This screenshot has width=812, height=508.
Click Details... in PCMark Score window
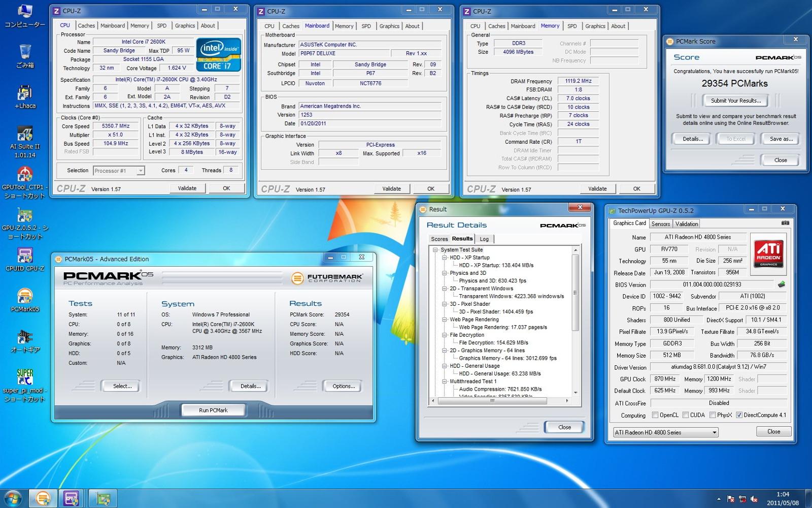[x=693, y=139]
